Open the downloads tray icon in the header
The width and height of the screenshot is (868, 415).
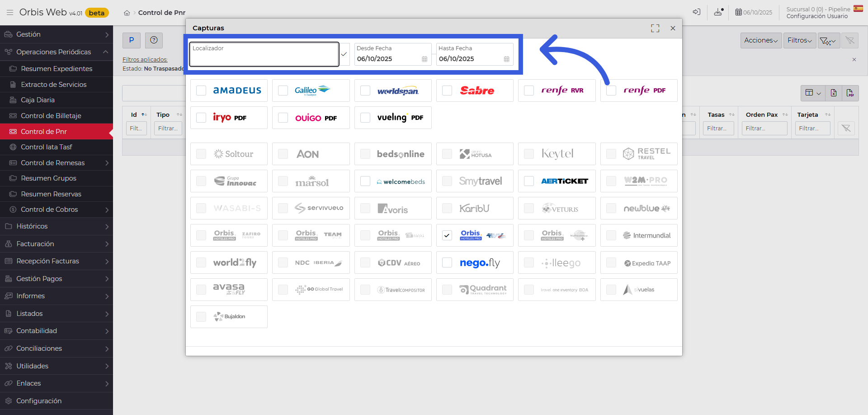719,12
